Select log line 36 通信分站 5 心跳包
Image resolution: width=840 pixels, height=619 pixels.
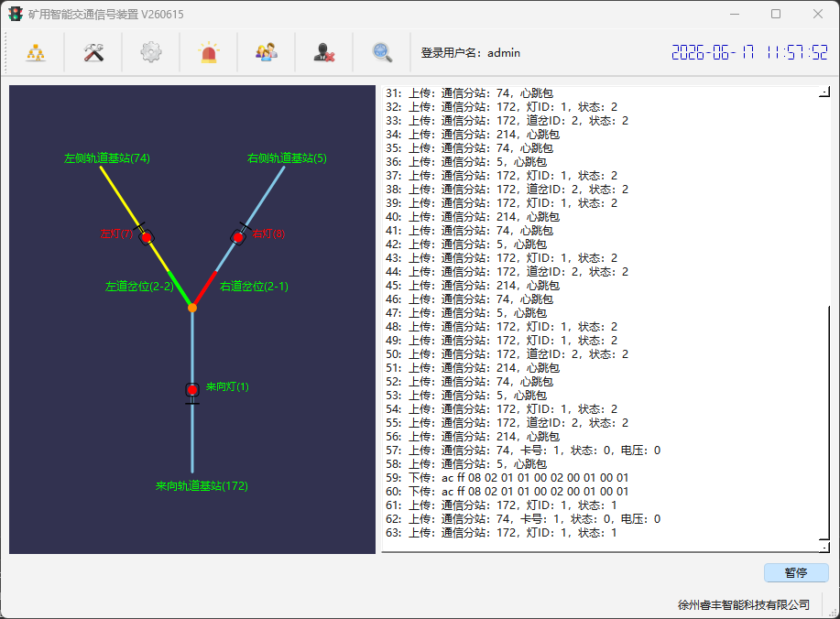466,162
